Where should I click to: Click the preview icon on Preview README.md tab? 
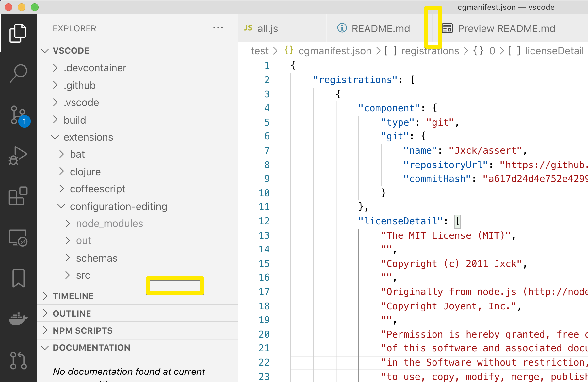coord(447,28)
